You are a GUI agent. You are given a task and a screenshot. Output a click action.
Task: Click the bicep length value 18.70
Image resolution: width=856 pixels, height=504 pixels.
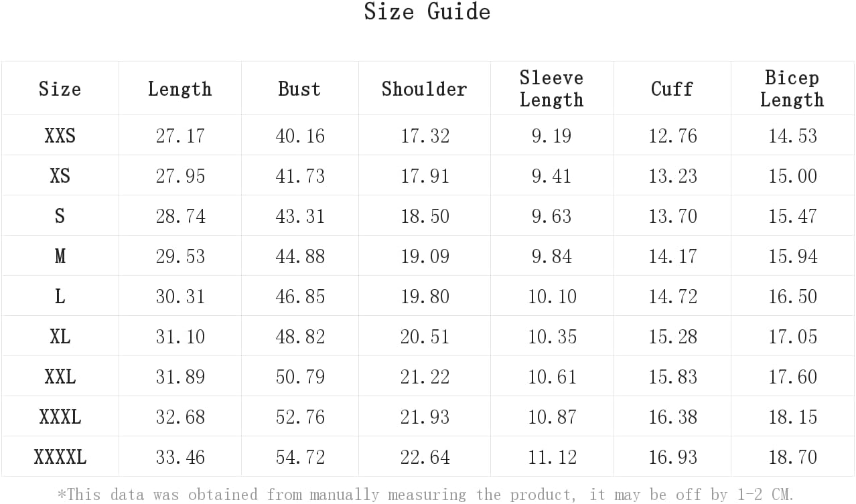coord(792,457)
